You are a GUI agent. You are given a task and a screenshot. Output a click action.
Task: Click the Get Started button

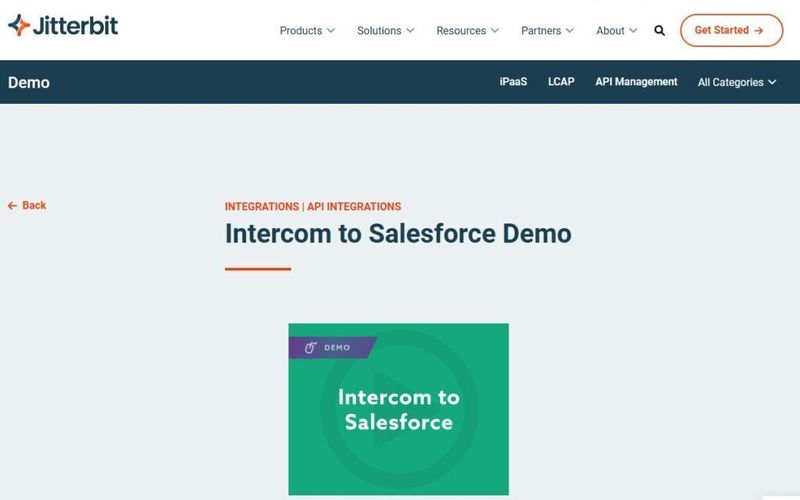[x=731, y=30]
